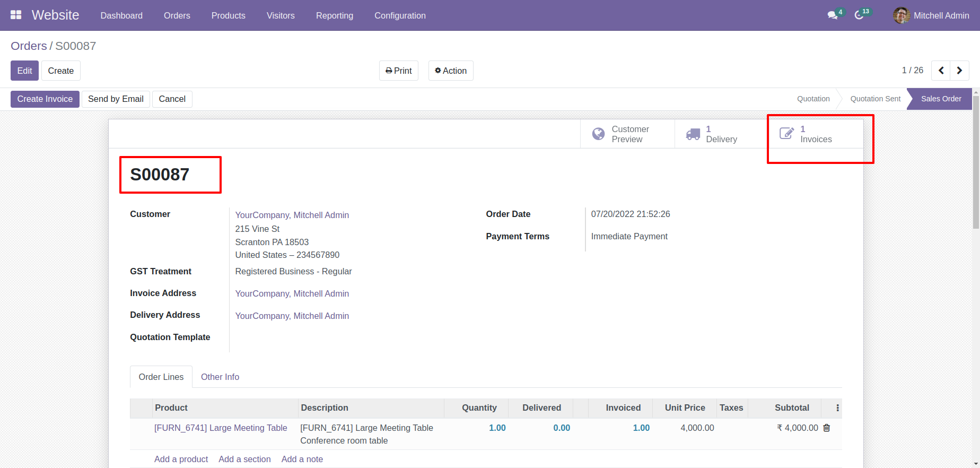Click Send by Email button

(116, 99)
